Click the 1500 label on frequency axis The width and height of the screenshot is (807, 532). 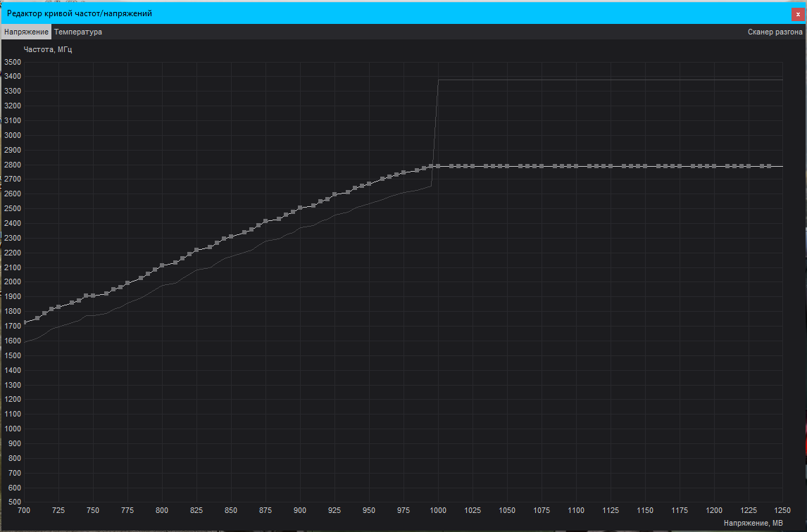(x=13, y=355)
